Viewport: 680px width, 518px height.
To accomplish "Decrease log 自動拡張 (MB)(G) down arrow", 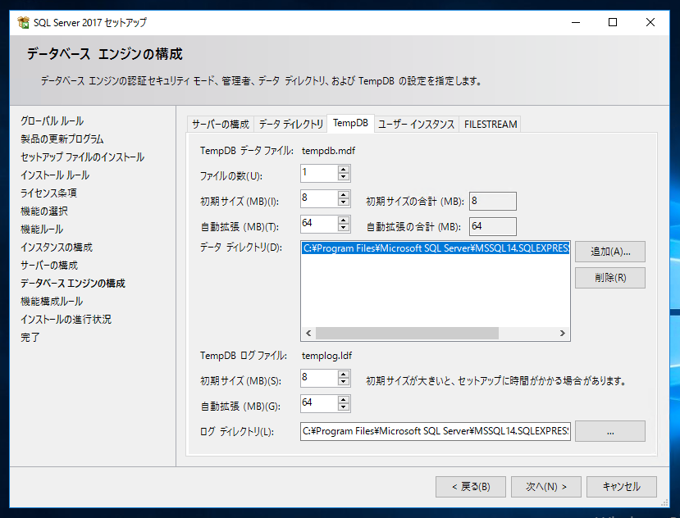I will pos(343,407).
